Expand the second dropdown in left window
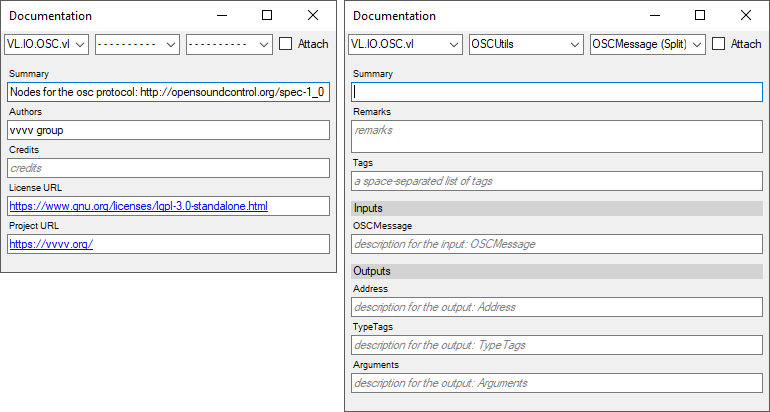 coord(137,44)
